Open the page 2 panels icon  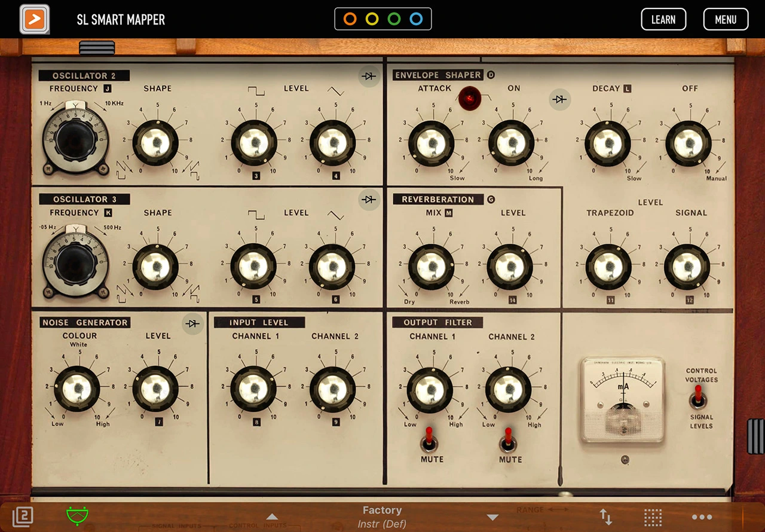pyautogui.click(x=23, y=516)
